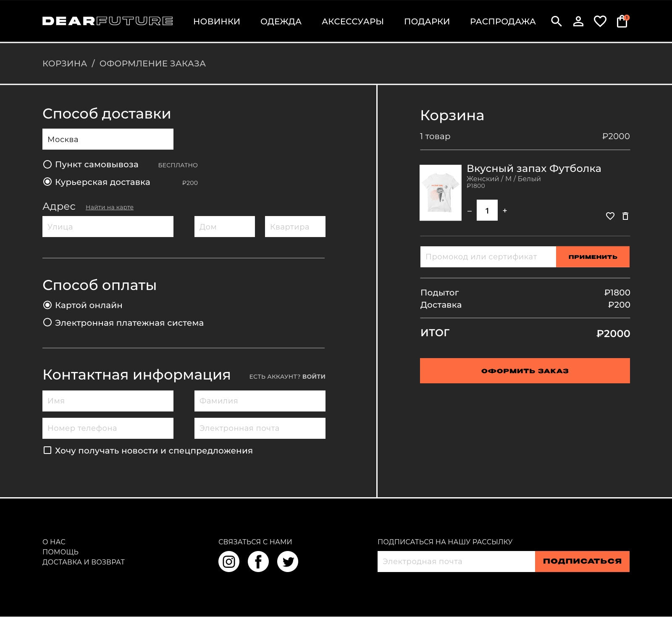Image resolution: width=672 pixels, height=617 pixels.
Task: Delete the T-shirt using trash icon
Action: tap(625, 216)
